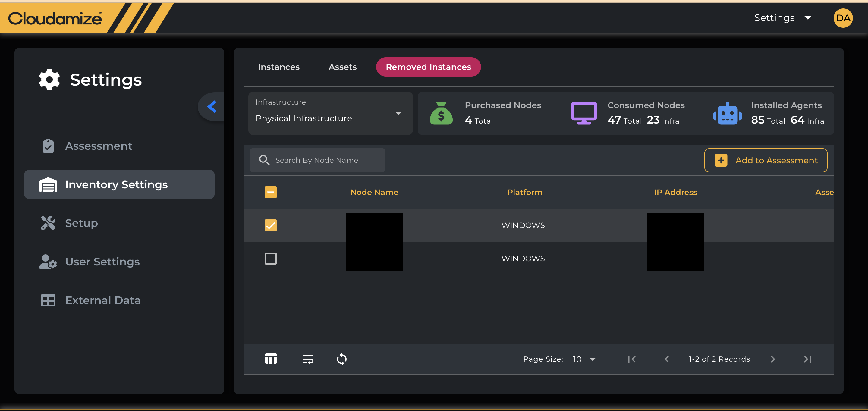Screen dimensions: 868x411
Task: Open the Page Size dropdown
Action: click(584, 359)
